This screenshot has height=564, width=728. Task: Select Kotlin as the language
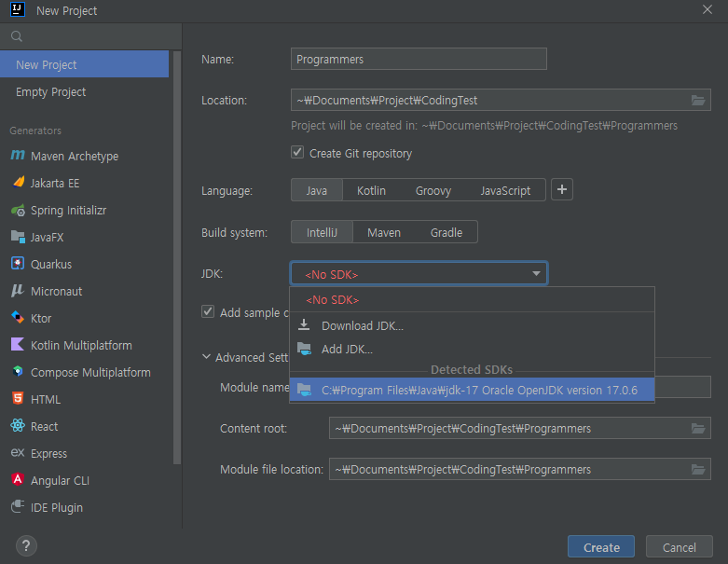(371, 190)
